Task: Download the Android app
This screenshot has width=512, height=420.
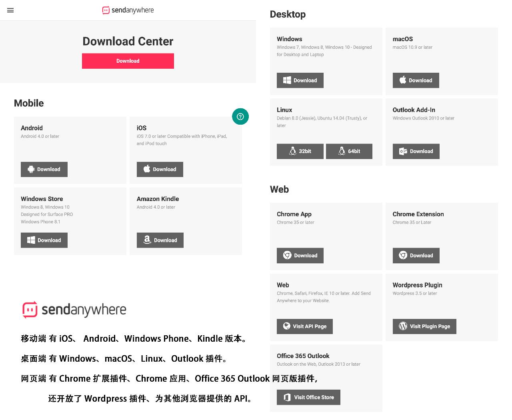Action: [x=44, y=169]
